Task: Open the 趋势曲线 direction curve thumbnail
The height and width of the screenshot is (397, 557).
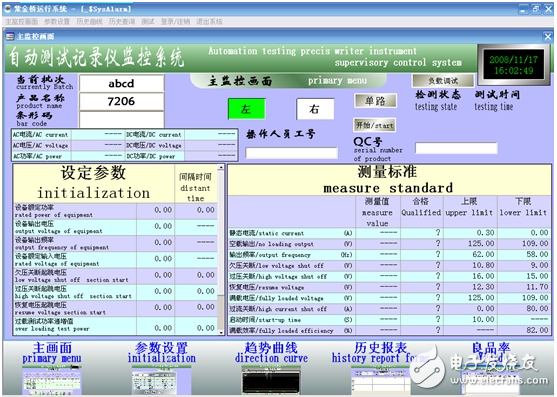Action: point(271,380)
